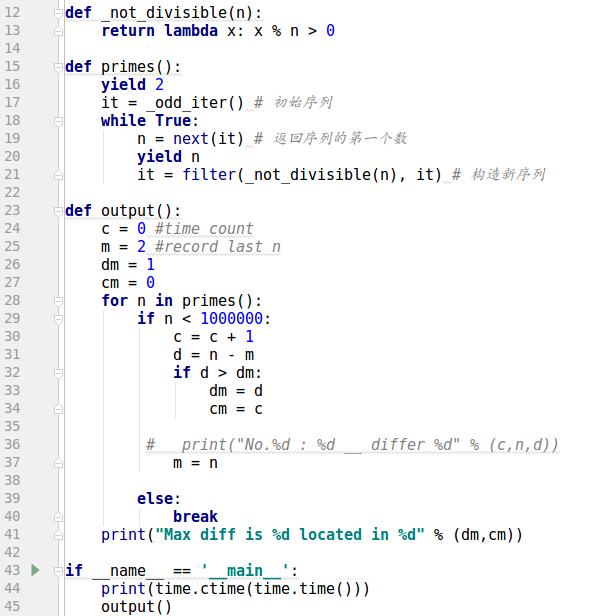Viewport: 596px width, 616px height.
Task: Collapse the if __name__ main block
Action: [x=58, y=571]
